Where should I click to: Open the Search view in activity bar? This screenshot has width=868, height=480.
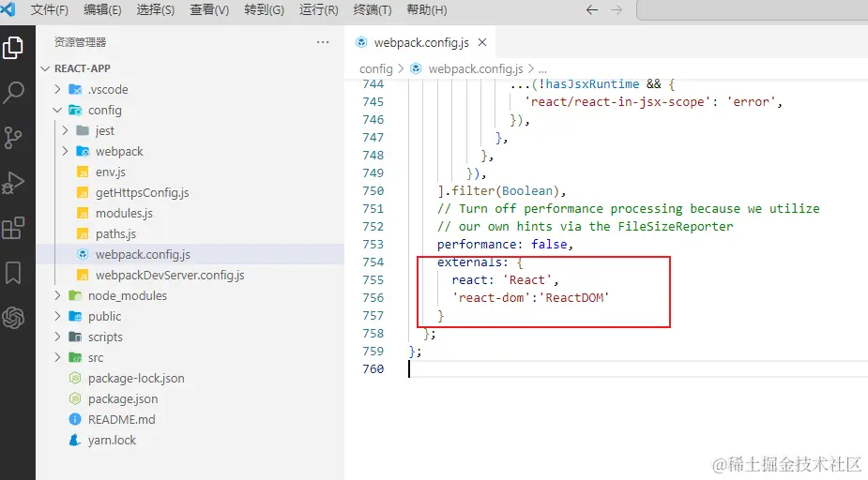click(13, 93)
